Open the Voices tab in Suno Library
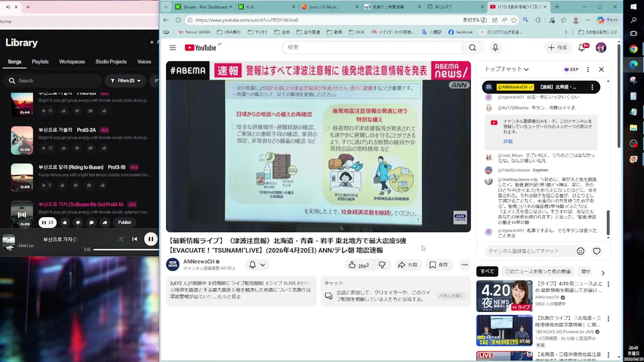Viewport: 644px width, 362px height. 144,62
